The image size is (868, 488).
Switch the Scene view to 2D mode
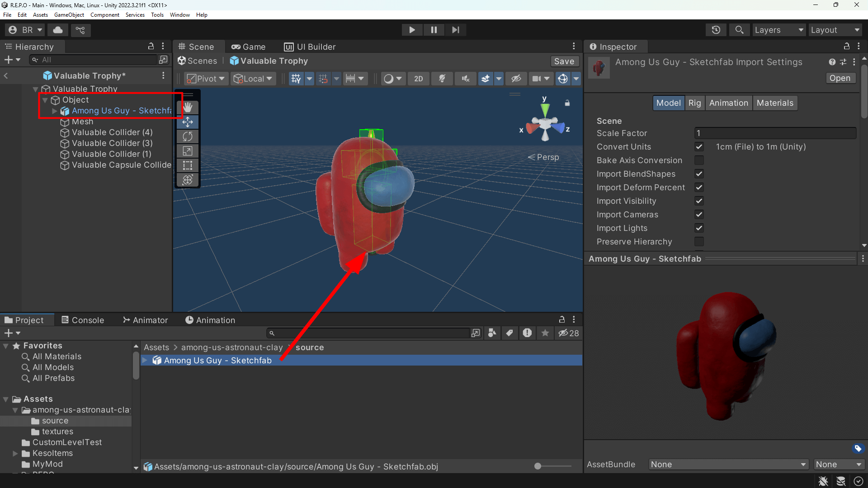coord(418,78)
